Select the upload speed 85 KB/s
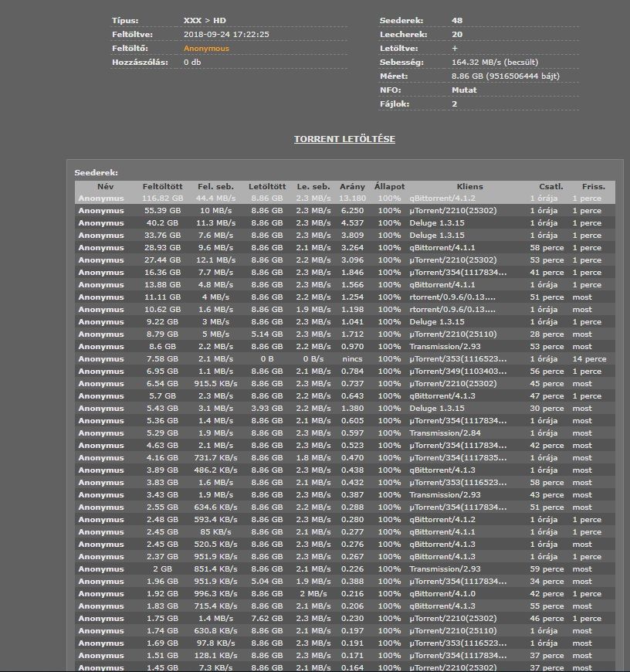Screen dimensions: 630x672 click(x=215, y=532)
